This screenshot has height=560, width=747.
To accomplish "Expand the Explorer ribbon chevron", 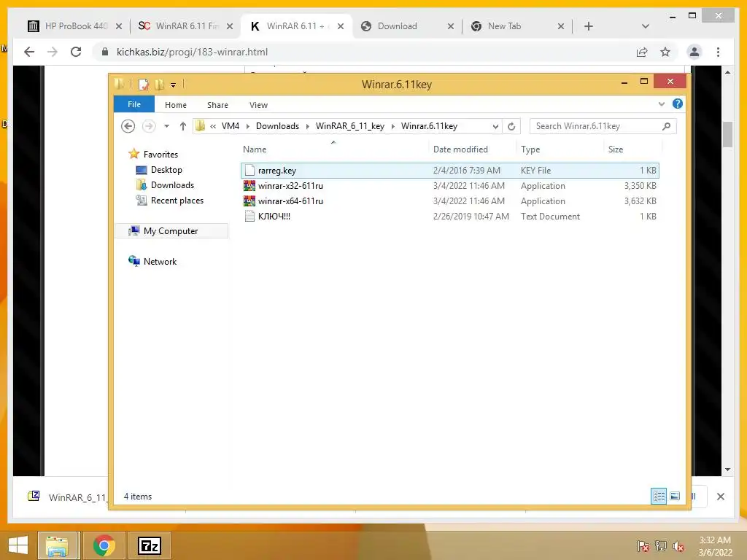I will pos(661,104).
